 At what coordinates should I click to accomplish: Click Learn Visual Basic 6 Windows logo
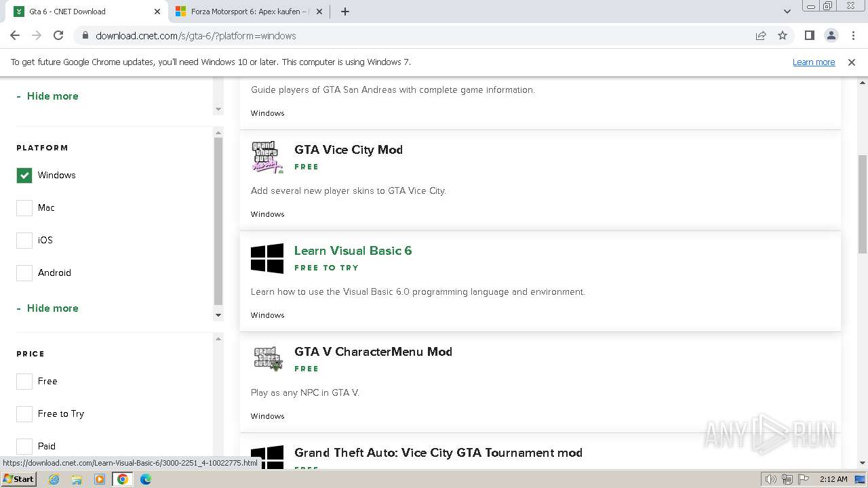coord(267,258)
